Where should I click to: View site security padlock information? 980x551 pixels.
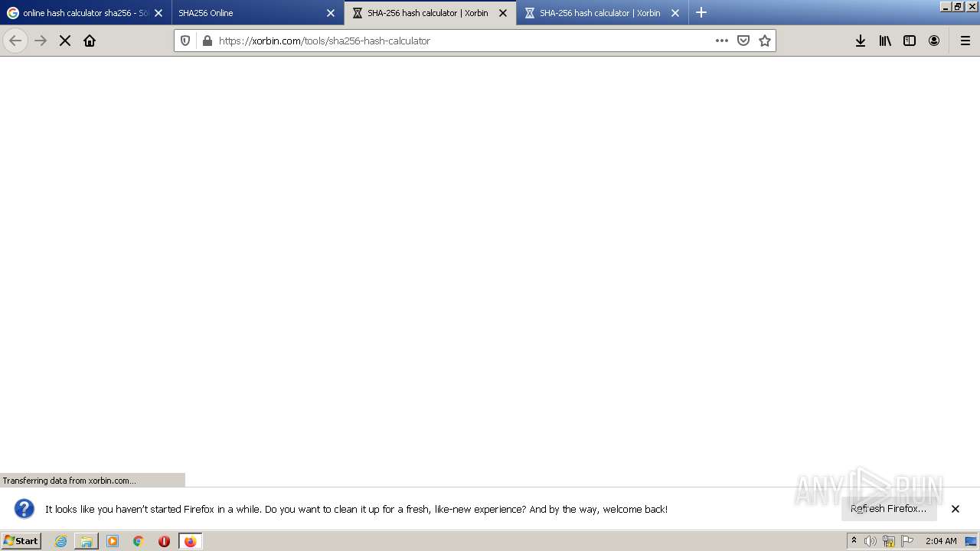[x=207, y=41]
